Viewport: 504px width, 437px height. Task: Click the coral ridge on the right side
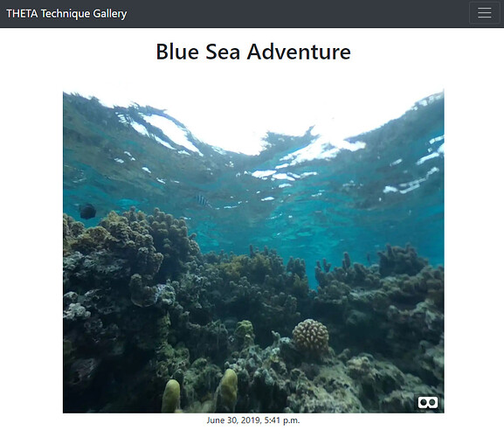tap(386, 289)
